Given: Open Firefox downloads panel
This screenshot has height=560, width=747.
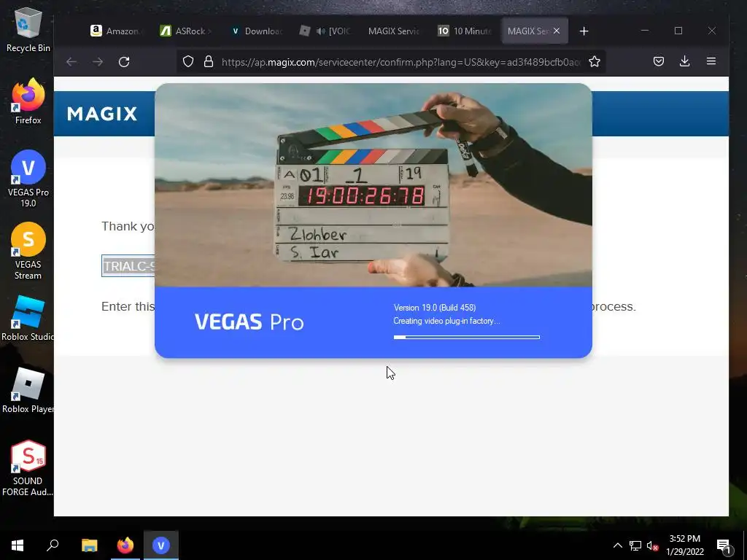Looking at the screenshot, I should (684, 61).
